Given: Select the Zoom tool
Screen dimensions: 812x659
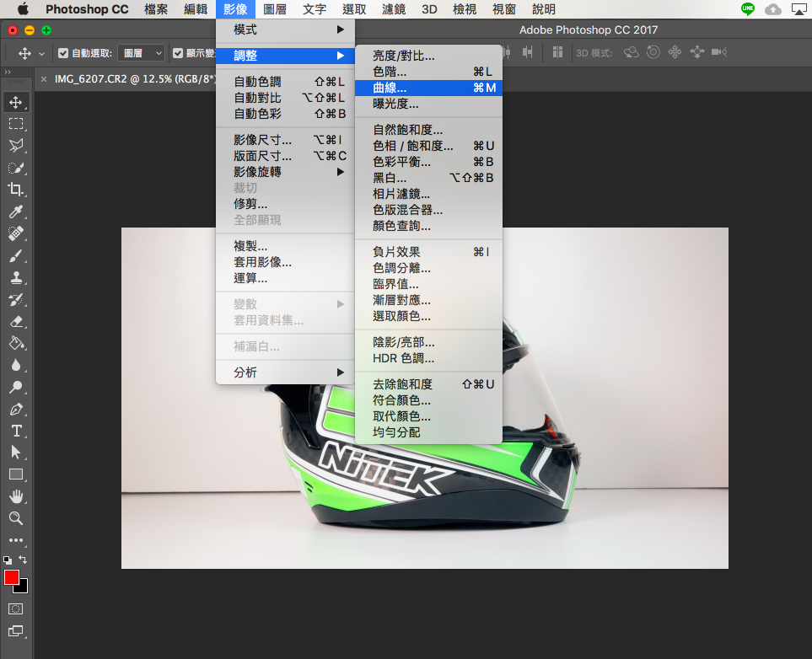Looking at the screenshot, I should 16,518.
